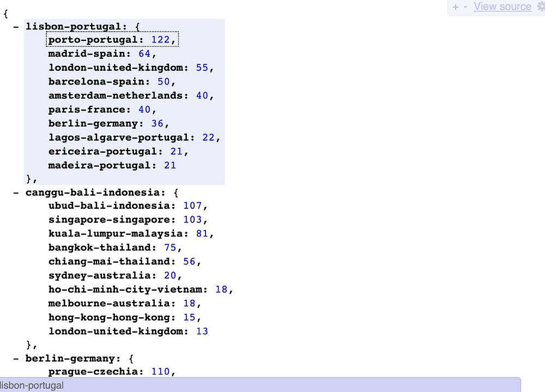Click the value 15 for hong-kong-hong-kong
This screenshot has width=545, height=392.
coord(189,317)
